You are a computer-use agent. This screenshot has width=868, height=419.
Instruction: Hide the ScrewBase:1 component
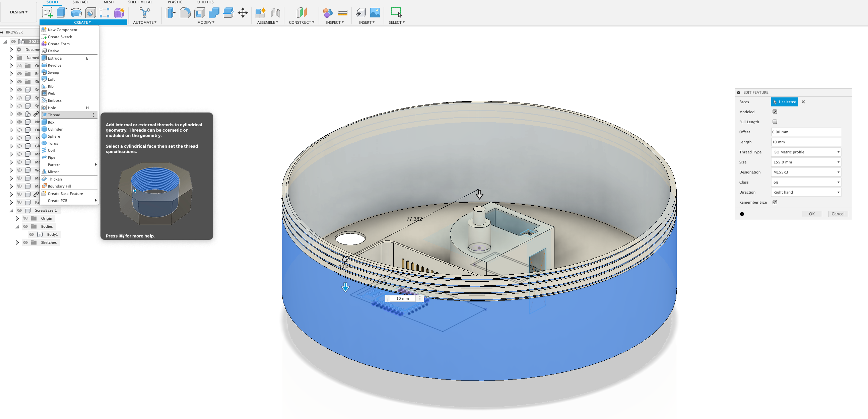pyautogui.click(x=19, y=210)
